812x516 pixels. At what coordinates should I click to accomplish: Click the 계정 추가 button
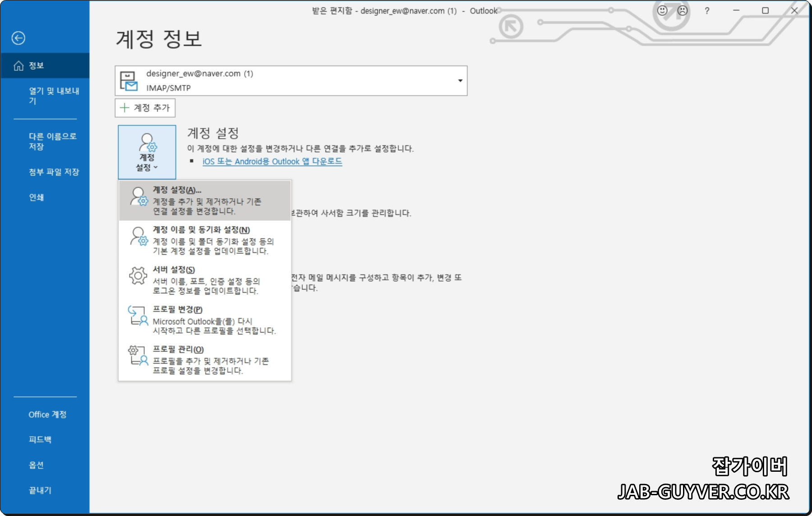145,108
